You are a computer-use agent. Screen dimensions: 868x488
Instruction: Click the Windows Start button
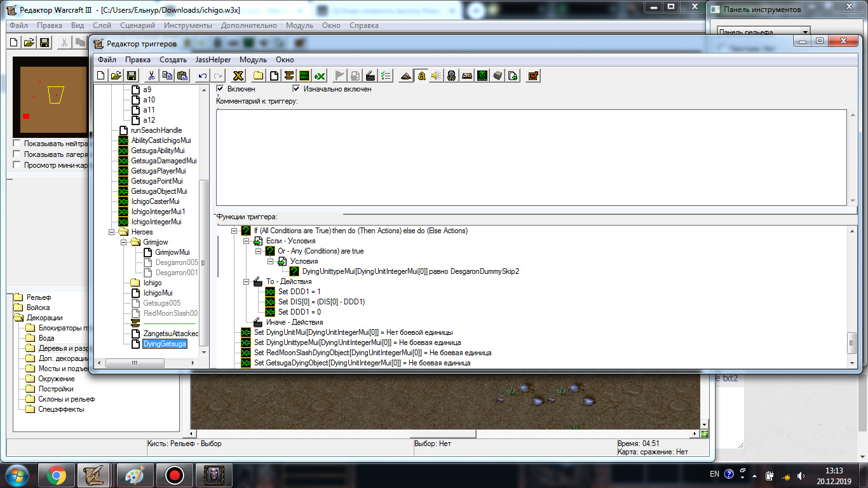click(x=17, y=475)
